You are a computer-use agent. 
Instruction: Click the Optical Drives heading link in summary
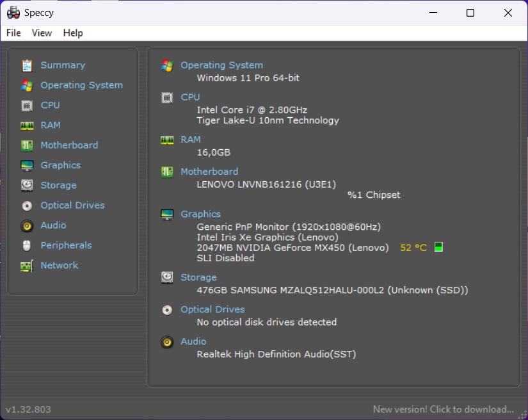213,309
